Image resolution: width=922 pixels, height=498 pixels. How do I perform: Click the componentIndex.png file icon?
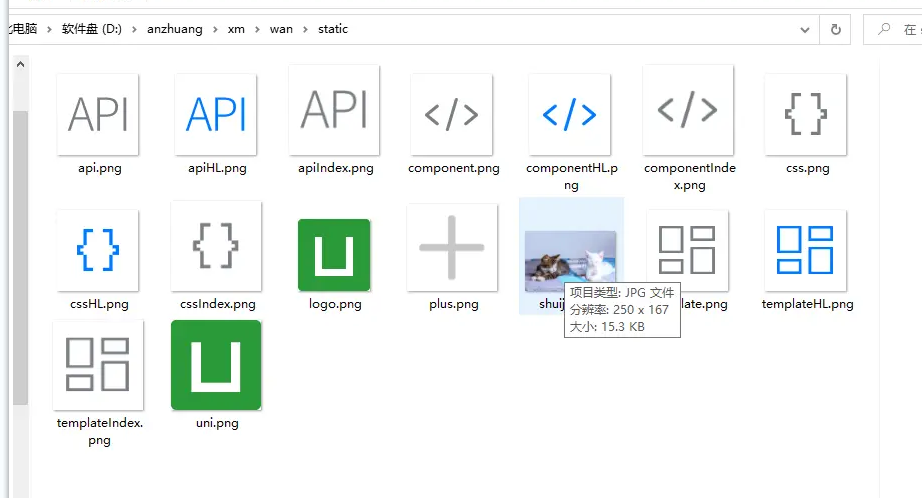pos(688,110)
